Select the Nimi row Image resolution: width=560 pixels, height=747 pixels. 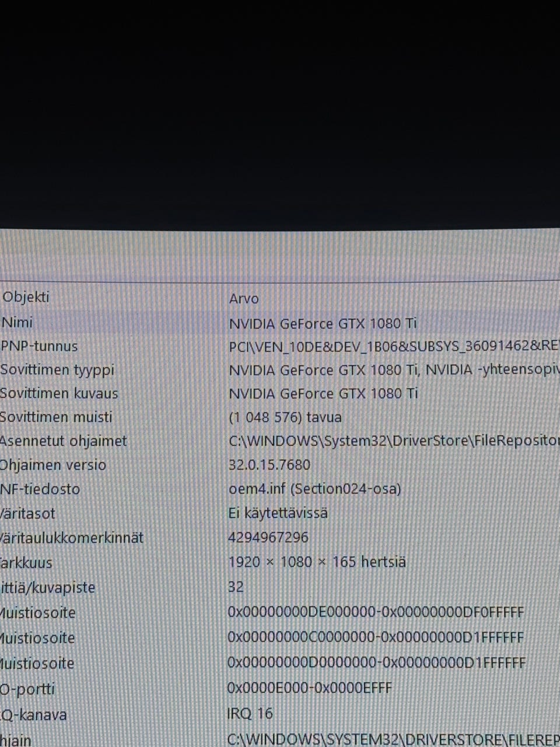click(x=280, y=323)
